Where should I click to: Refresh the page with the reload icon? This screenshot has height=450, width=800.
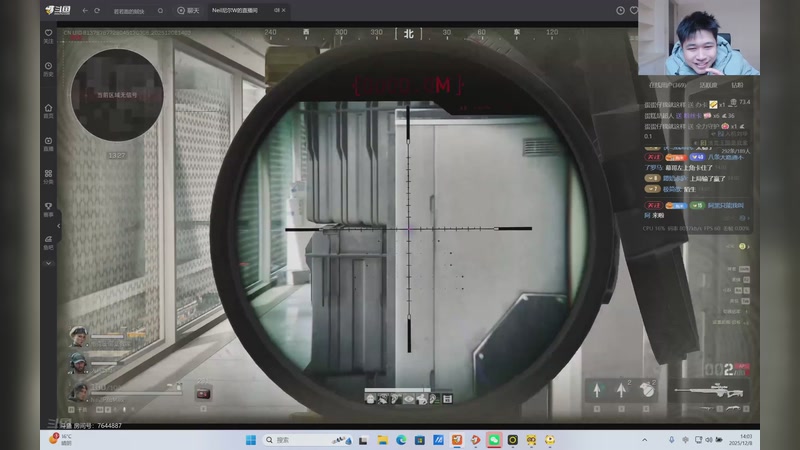coord(97,10)
